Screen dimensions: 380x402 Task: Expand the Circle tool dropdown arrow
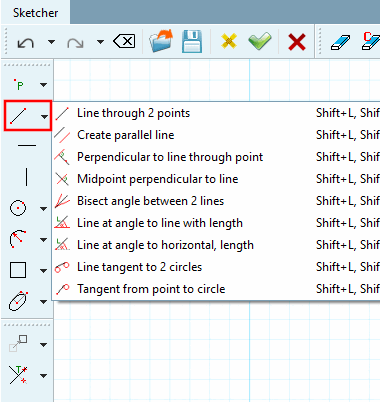43,209
